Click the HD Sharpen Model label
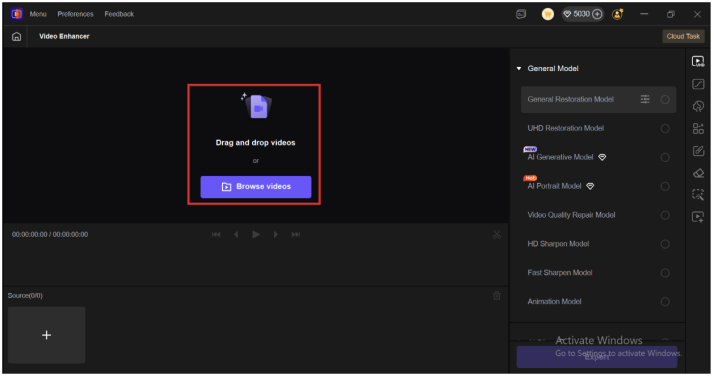 (x=558, y=244)
